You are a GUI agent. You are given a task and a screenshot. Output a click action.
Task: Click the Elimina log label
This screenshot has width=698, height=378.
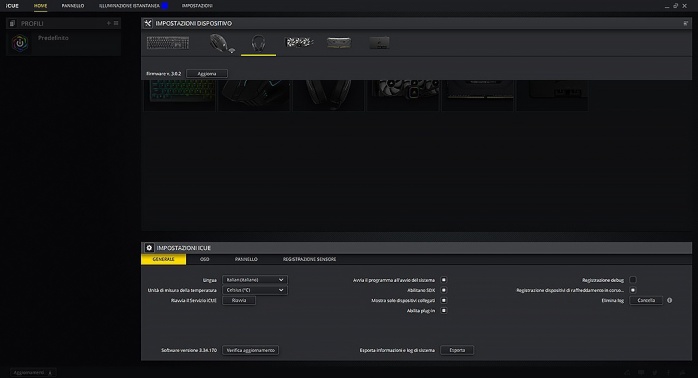613,301
